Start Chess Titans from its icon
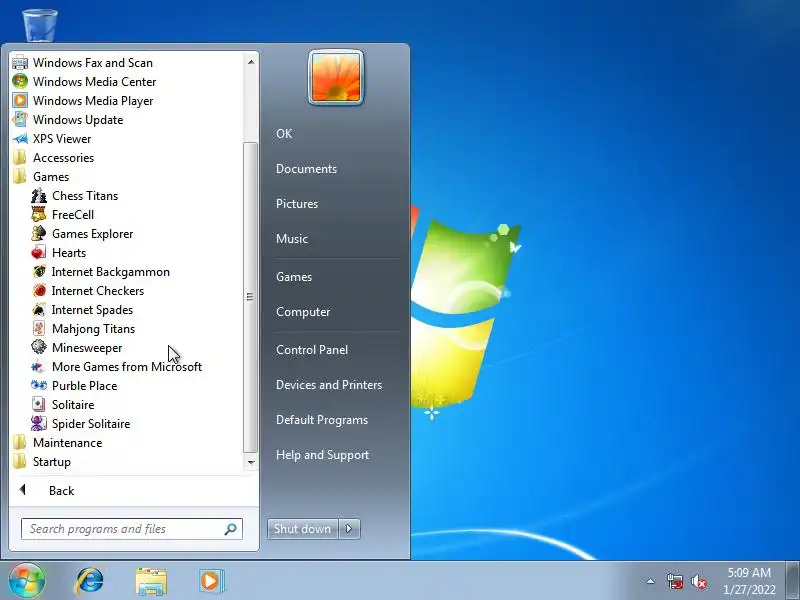 coord(39,195)
